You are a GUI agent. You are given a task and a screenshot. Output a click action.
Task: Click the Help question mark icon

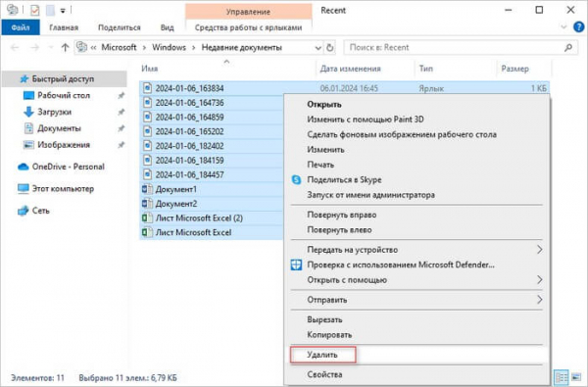point(578,27)
